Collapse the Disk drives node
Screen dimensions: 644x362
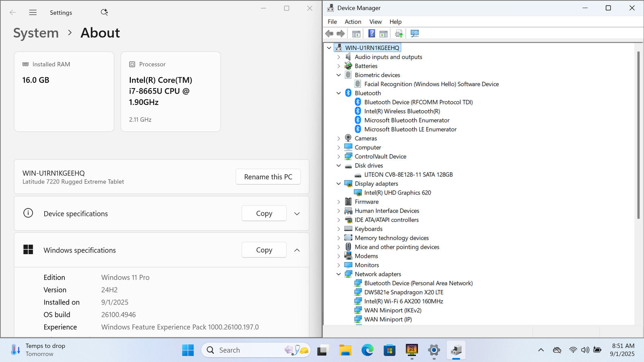click(x=339, y=166)
